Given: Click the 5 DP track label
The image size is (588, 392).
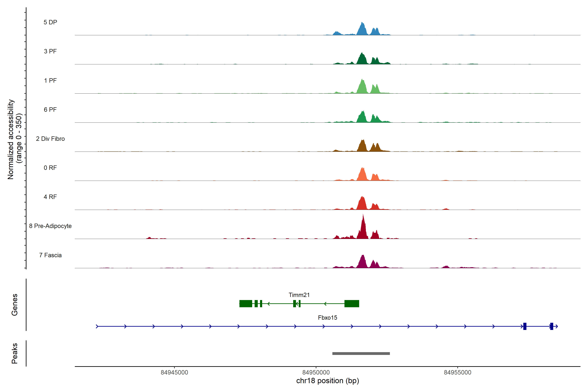Looking at the screenshot, I should click(50, 22).
